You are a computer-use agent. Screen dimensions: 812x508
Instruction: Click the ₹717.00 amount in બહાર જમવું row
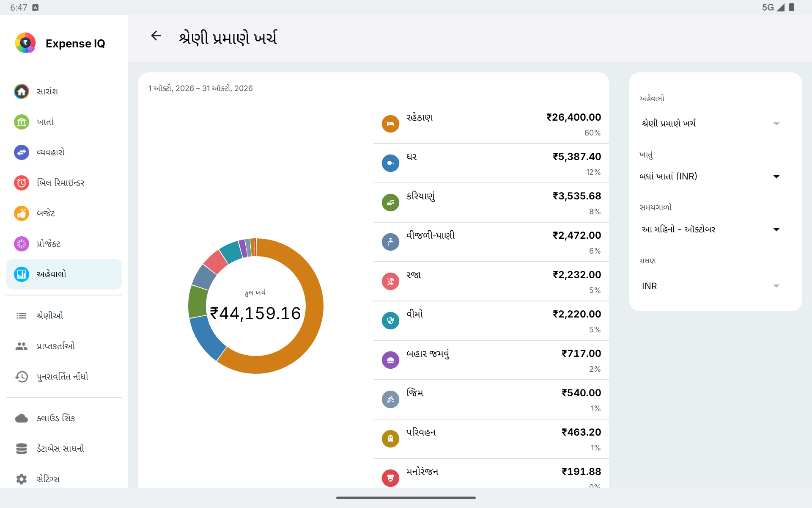click(581, 353)
